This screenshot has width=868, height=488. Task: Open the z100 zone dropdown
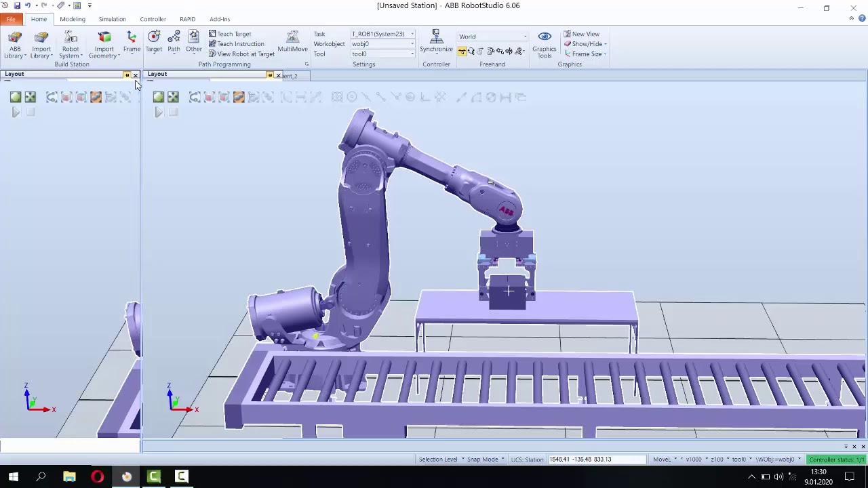[x=719, y=460]
